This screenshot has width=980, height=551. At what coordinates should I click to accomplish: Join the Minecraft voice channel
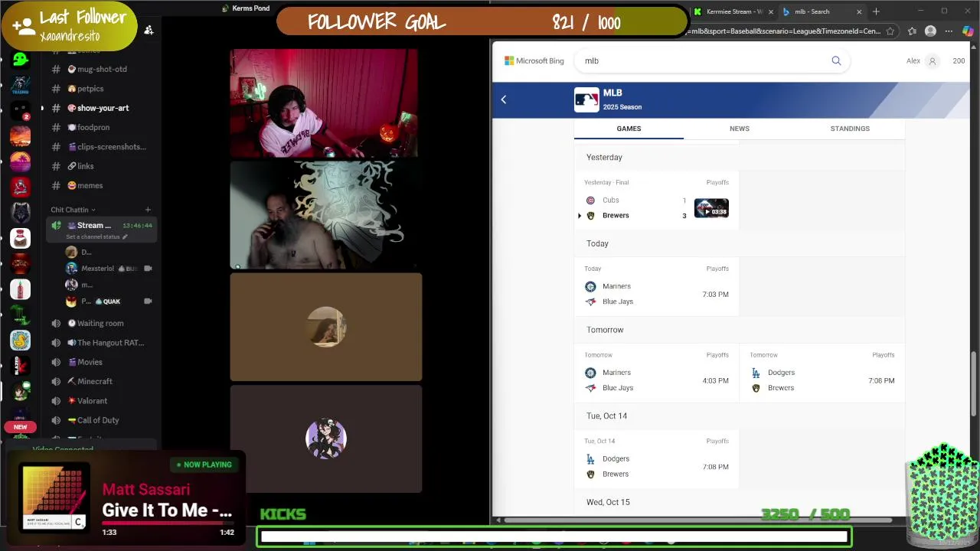click(x=103, y=381)
